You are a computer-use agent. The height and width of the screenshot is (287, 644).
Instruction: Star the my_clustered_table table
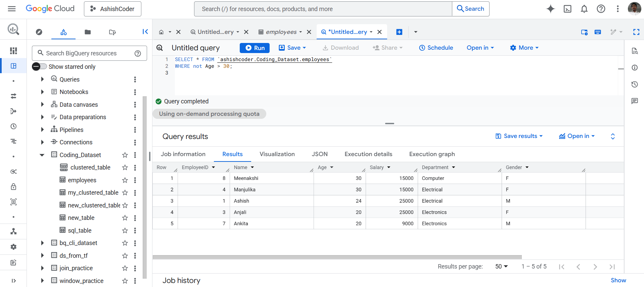click(125, 193)
